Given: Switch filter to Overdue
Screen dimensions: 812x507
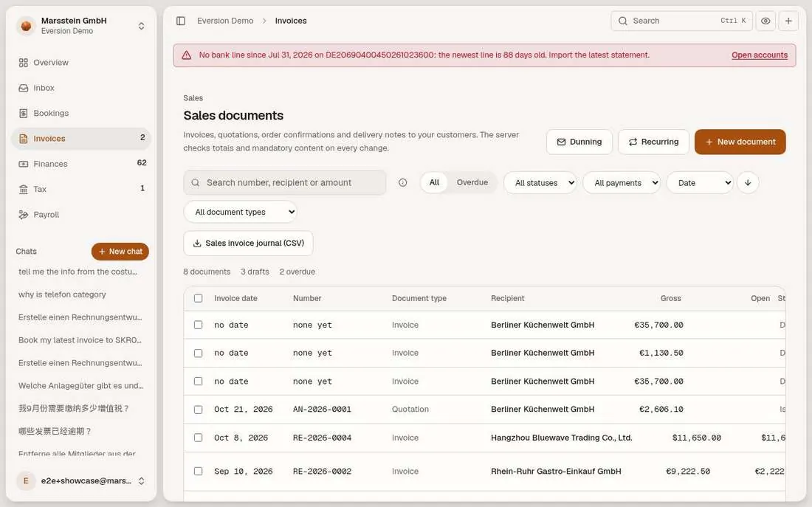Looking at the screenshot, I should pyautogui.click(x=472, y=182).
